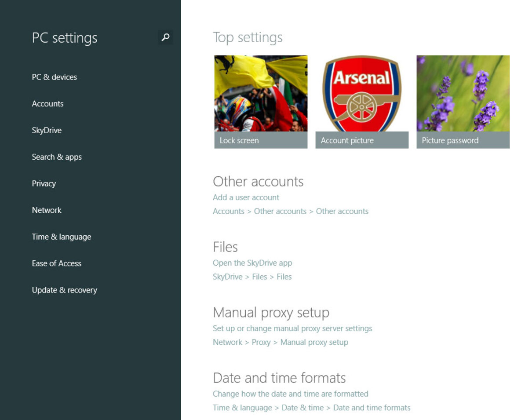
Task: Open PC & devices settings
Action: coord(55,77)
